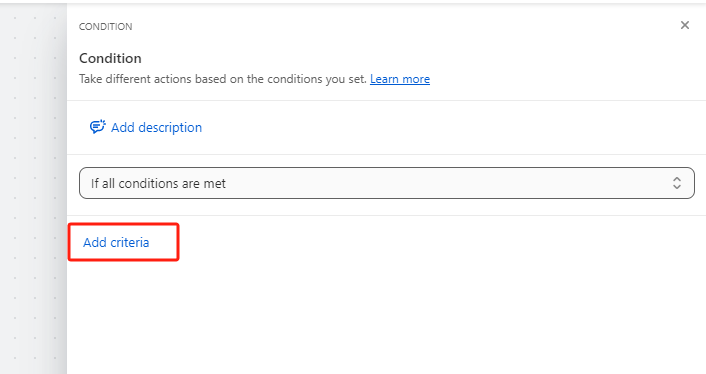Click the CONDITION panel label at top
This screenshot has height=374, width=706.
[x=106, y=27]
